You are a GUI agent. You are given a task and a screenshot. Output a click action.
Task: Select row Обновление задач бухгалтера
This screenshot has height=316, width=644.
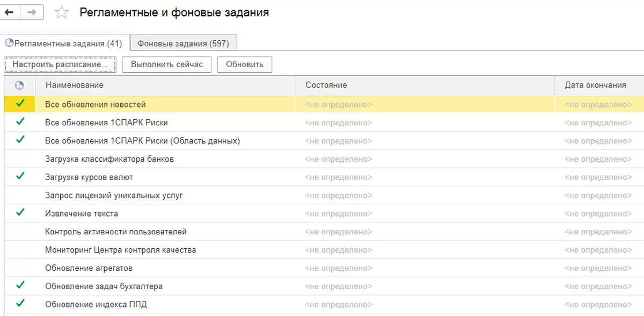coord(324,286)
